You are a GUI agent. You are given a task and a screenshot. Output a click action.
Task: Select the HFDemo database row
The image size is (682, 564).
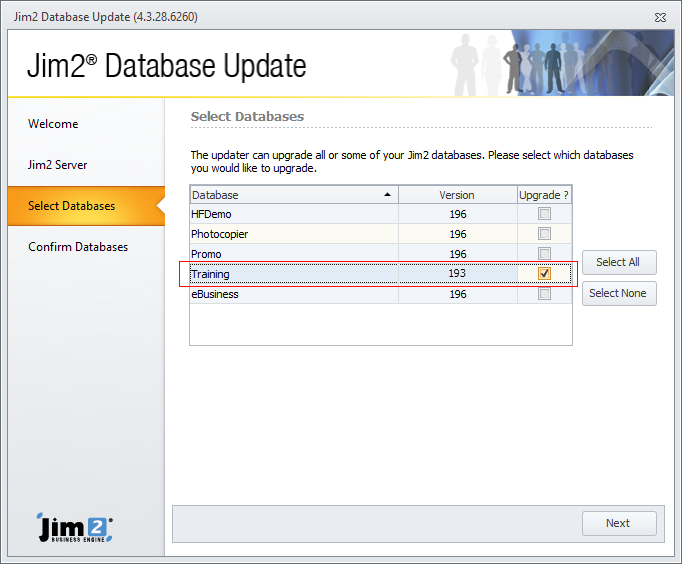381,214
